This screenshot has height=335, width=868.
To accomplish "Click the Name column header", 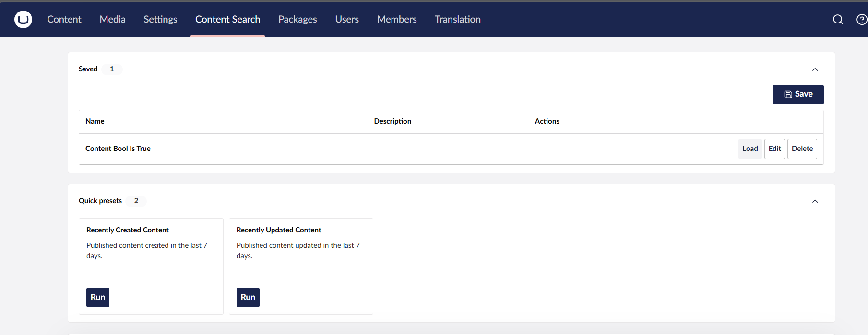I will [95, 121].
